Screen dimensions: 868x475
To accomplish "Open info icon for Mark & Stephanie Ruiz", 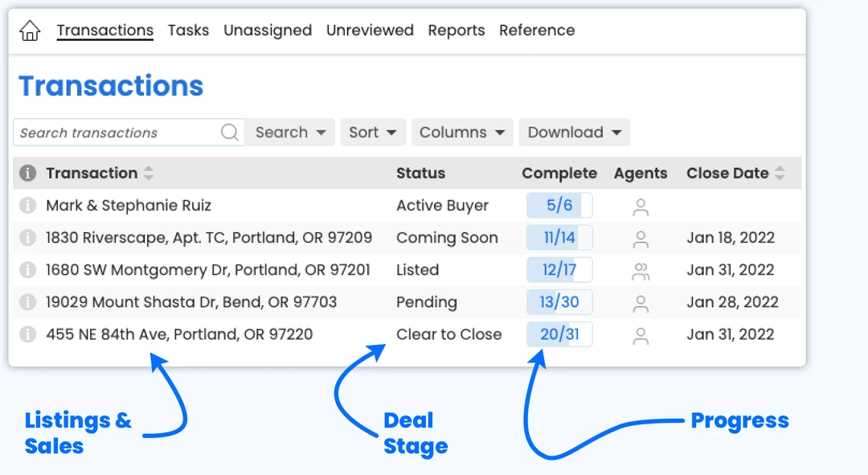I will pyautogui.click(x=28, y=206).
